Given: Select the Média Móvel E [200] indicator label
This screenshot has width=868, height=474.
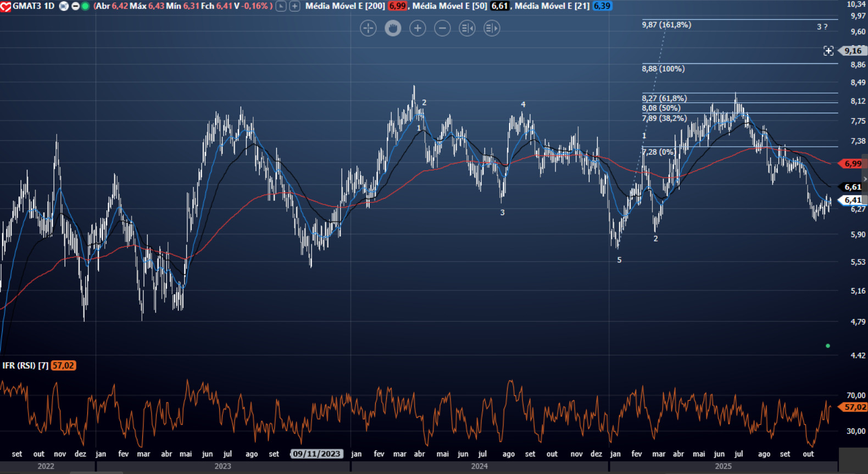Looking at the screenshot, I should tap(345, 6).
